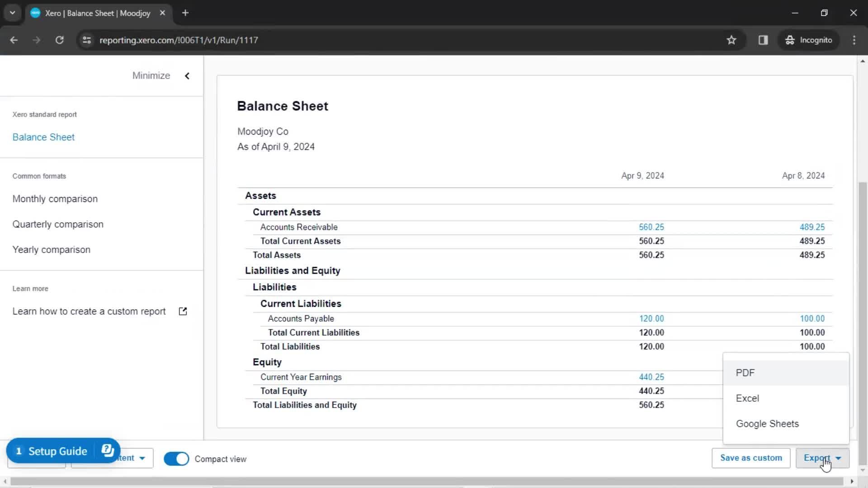
Task: Open the Setup Guide button
Action: [x=57, y=451]
